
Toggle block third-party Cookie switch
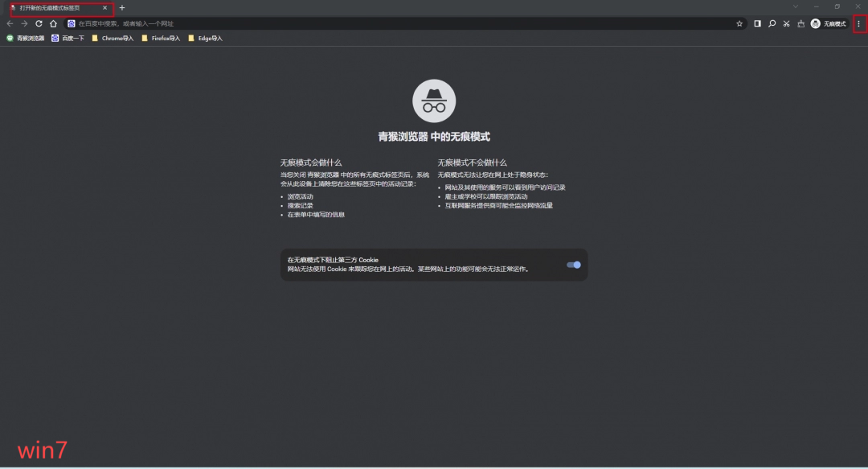pos(574,265)
